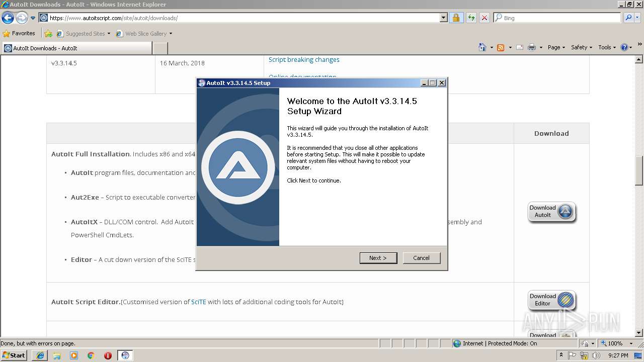644x362 pixels.
Task: Click the Read Mail envelope icon
Action: [x=519, y=47]
